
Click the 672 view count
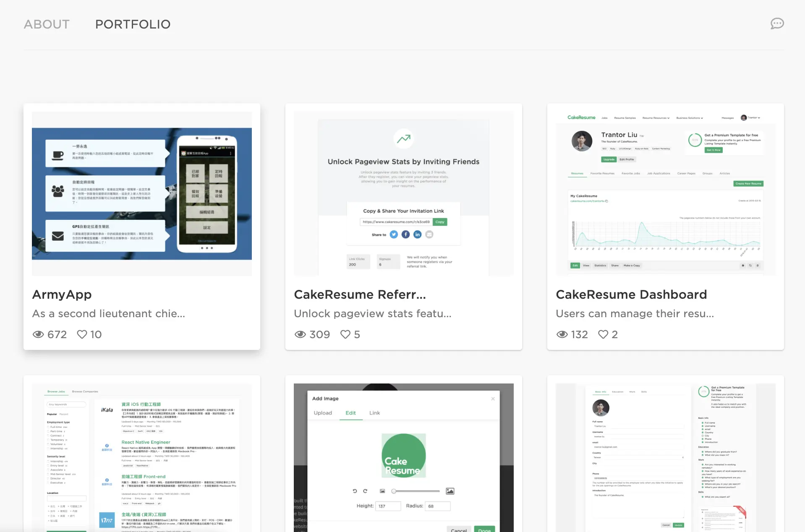coord(57,334)
